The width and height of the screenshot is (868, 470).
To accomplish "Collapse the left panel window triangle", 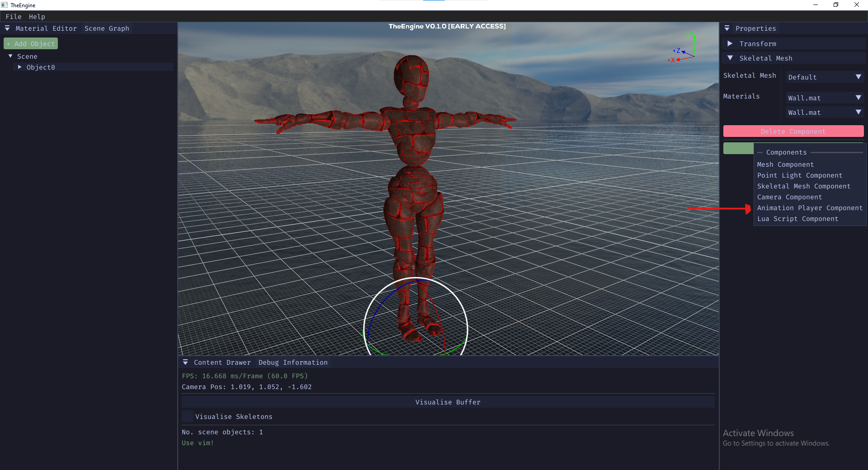I will (x=7, y=28).
